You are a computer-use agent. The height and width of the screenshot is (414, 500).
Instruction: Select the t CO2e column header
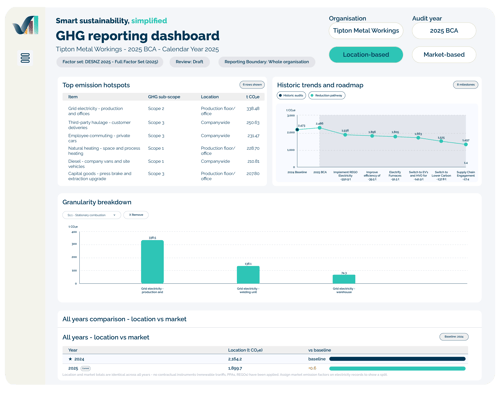(x=253, y=97)
